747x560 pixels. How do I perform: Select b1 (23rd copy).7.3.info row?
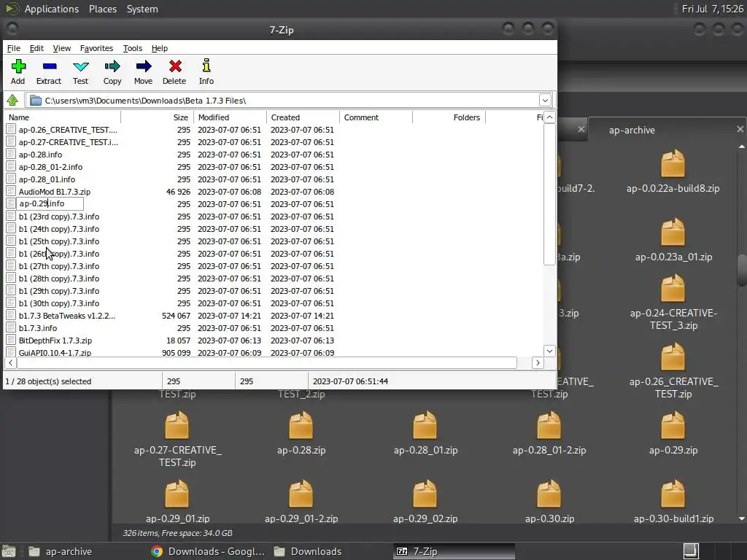click(274, 216)
